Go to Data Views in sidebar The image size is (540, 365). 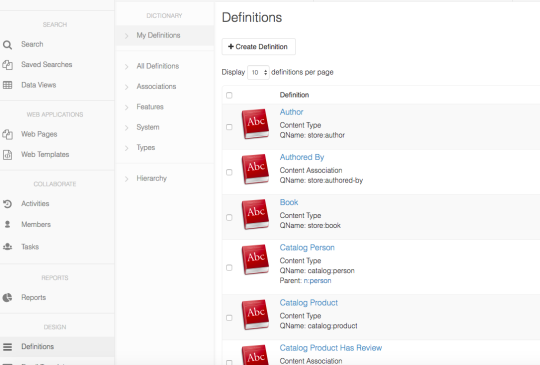(39, 85)
